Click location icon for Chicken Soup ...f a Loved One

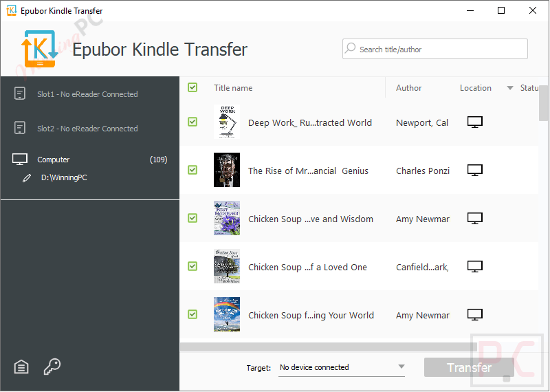tap(475, 266)
